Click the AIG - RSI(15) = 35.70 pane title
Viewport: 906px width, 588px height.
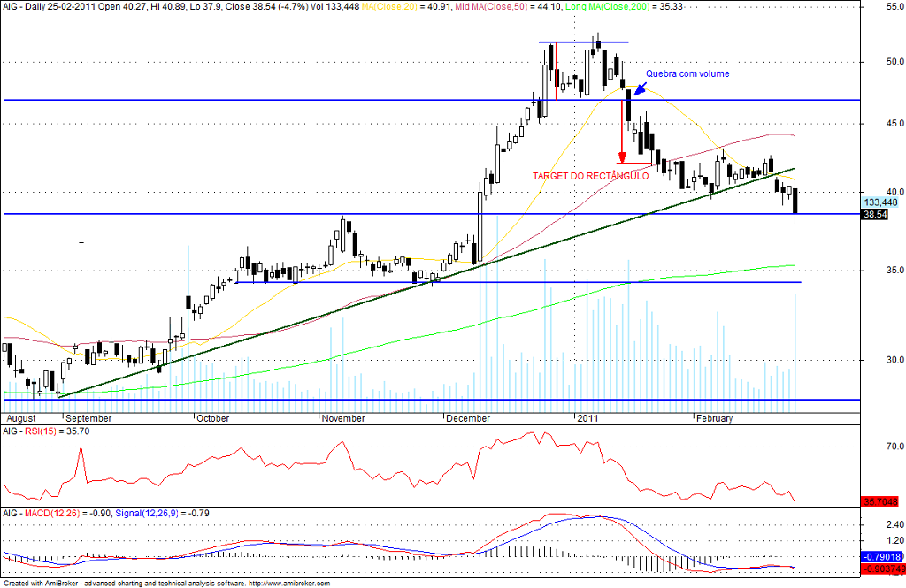point(46,431)
